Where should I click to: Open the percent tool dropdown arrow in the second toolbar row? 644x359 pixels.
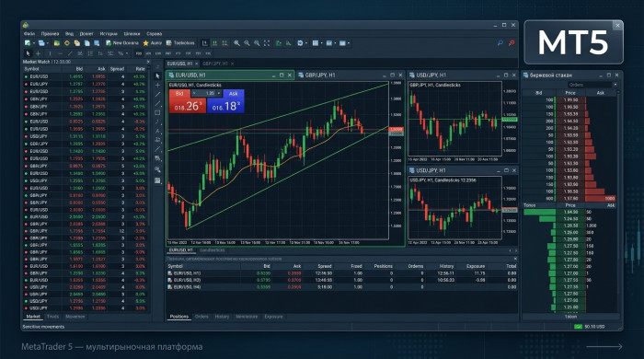click(x=127, y=53)
